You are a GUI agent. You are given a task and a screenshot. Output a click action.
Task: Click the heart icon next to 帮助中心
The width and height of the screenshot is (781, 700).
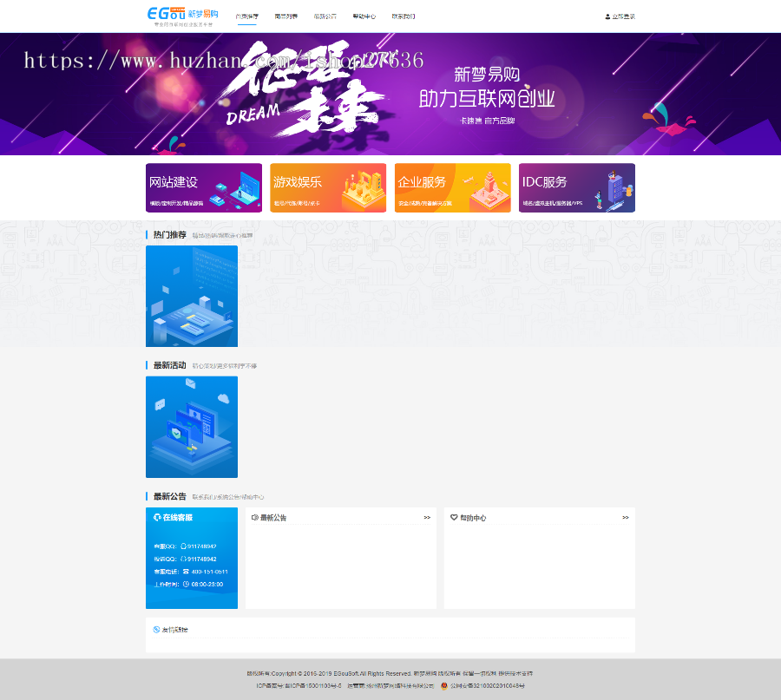454,518
